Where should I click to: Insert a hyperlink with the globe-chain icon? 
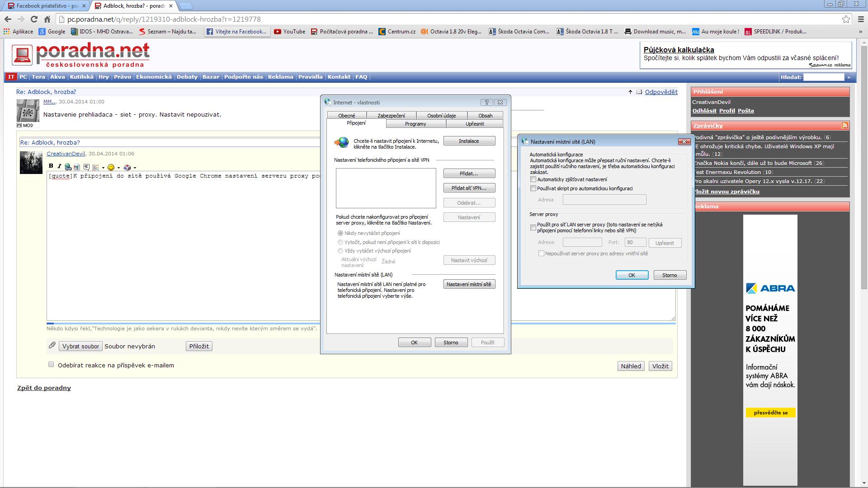68,167
